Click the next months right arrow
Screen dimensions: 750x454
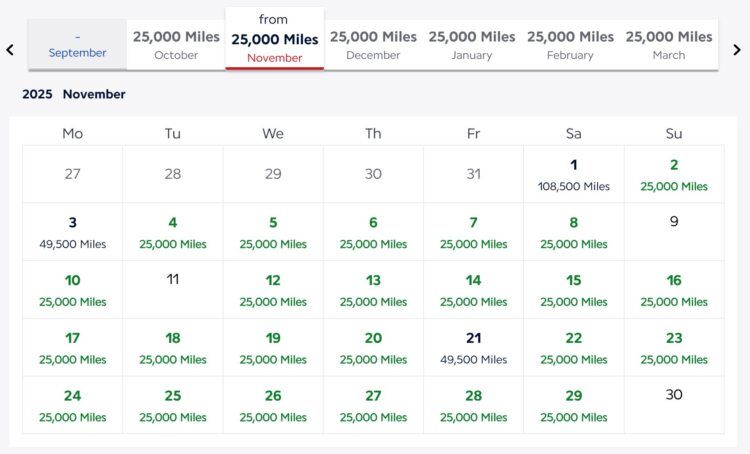click(x=737, y=49)
